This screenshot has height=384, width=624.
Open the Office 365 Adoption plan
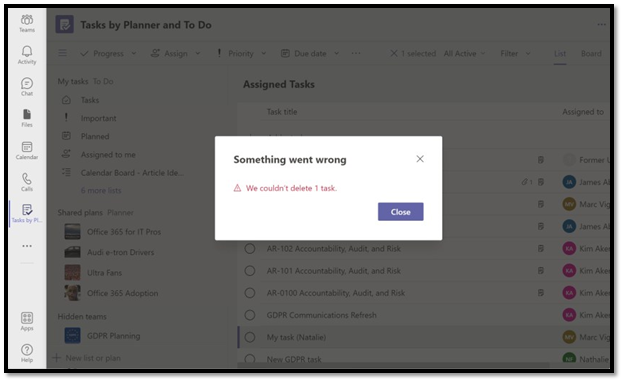[x=122, y=293]
